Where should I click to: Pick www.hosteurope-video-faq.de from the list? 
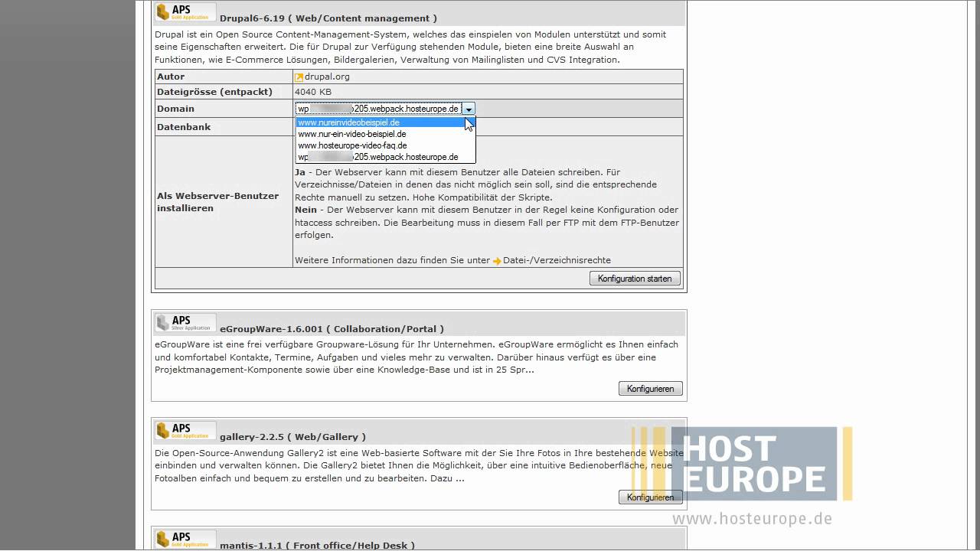(x=385, y=145)
